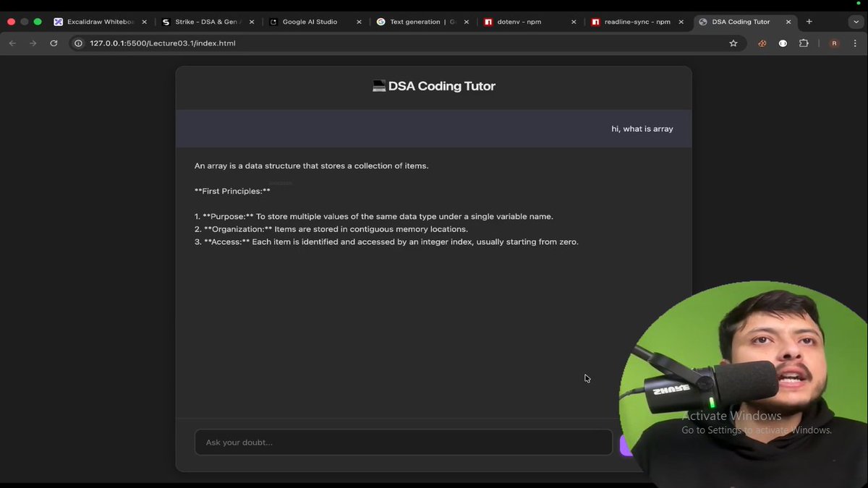
Task: Focus the address bar URL
Action: (163, 43)
